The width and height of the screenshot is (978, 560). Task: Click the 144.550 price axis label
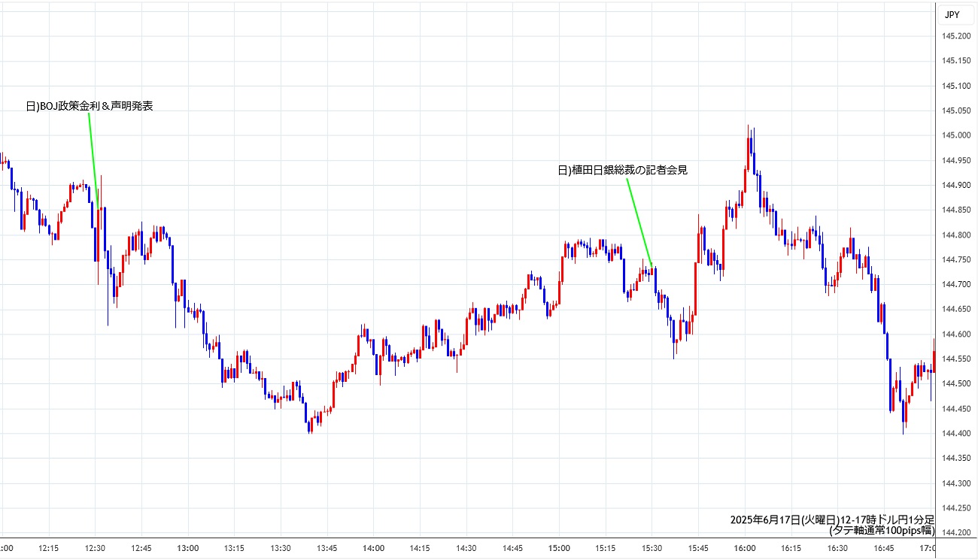pos(957,359)
